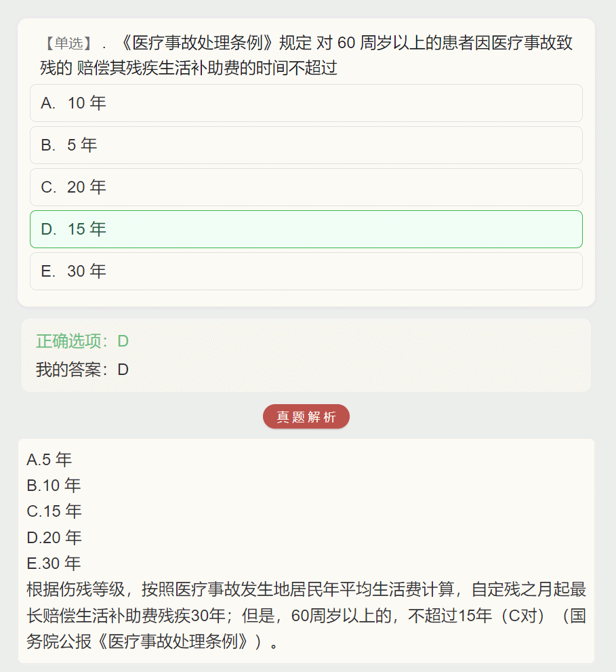
Task: Click the 正确选项：D line
Action: click(82, 341)
